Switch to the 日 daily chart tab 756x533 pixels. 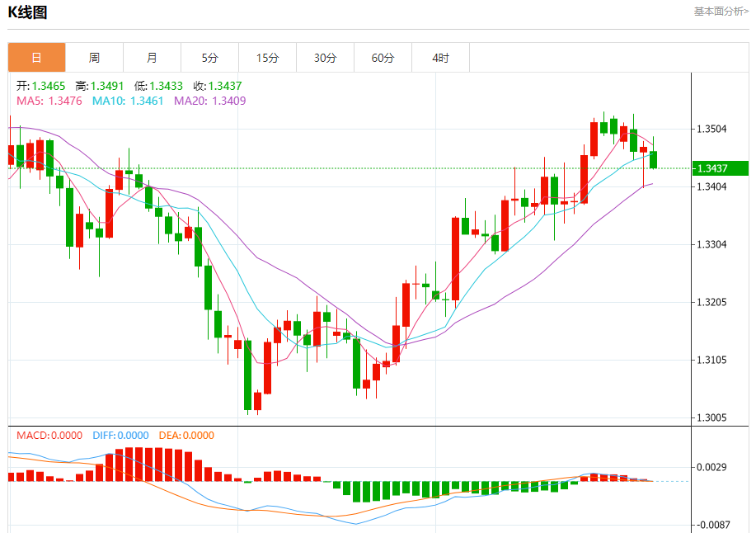click(x=36, y=58)
